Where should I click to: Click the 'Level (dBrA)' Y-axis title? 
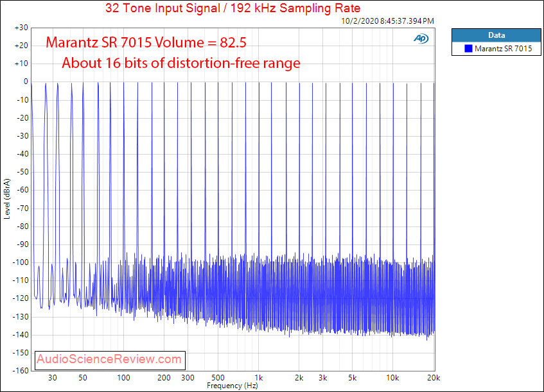7,199
